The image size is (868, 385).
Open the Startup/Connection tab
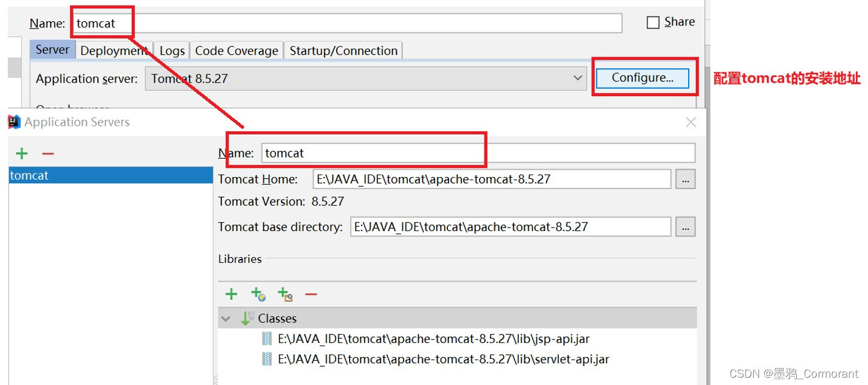tap(343, 50)
